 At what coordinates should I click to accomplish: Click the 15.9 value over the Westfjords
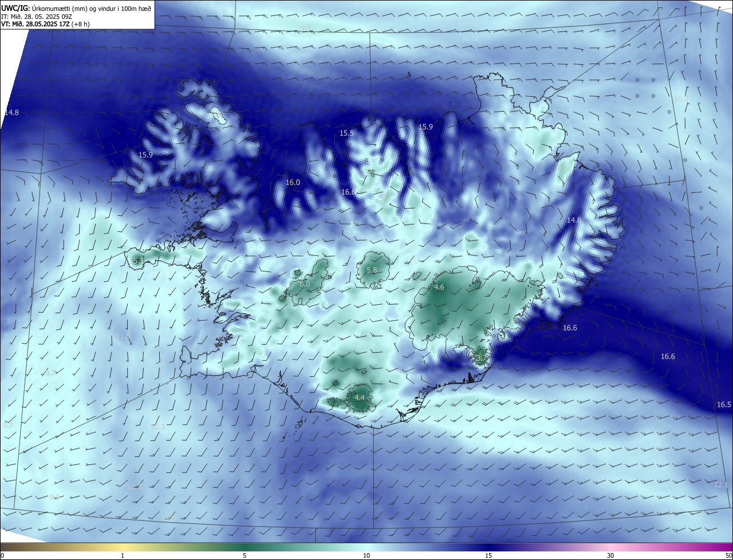(145, 155)
